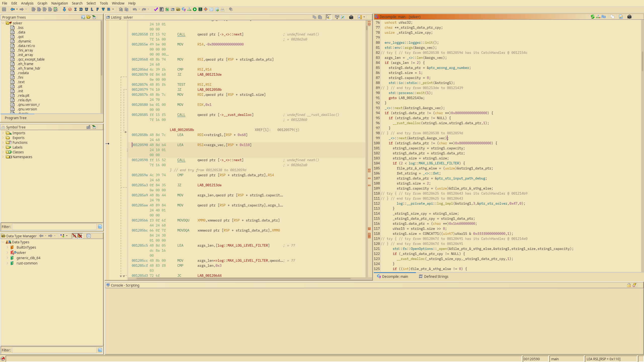This screenshot has width=644, height=362.
Task: Toggle the Data Type Manager filter arrays icon
Action: point(74,236)
